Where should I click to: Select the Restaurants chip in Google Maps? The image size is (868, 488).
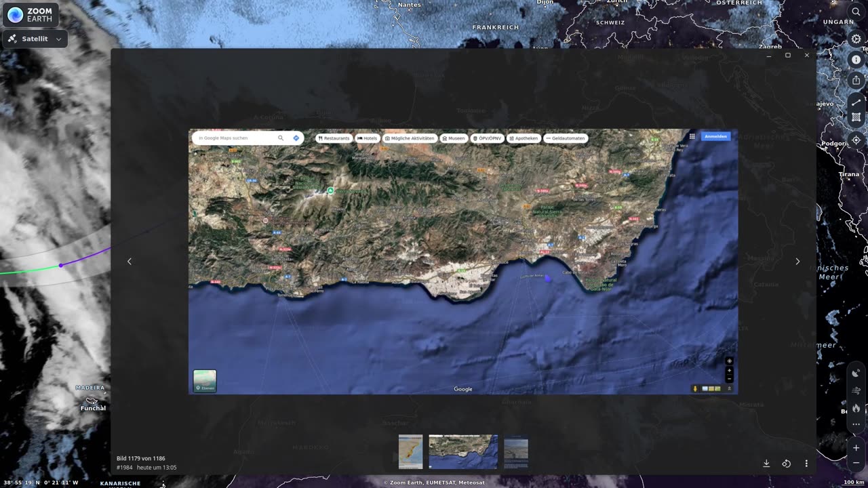pyautogui.click(x=334, y=138)
